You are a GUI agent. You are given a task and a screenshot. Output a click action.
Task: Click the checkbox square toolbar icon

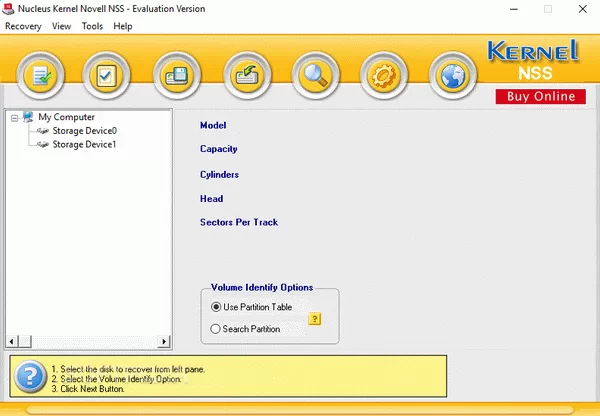[106, 75]
